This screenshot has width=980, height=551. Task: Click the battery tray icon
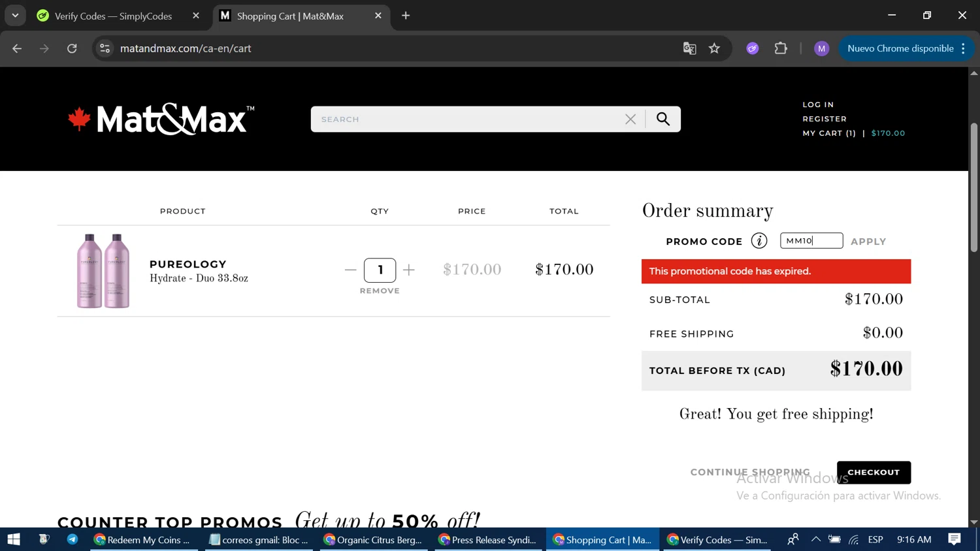(x=835, y=539)
